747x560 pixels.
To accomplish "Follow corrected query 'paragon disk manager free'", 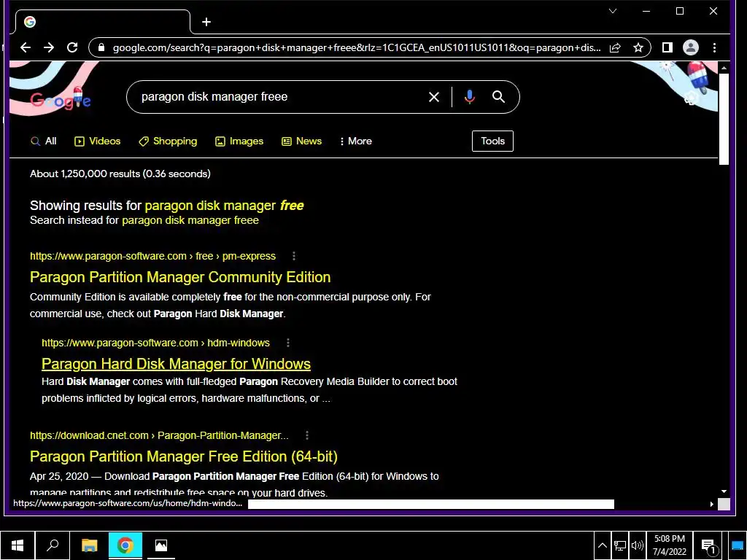I will [225, 206].
